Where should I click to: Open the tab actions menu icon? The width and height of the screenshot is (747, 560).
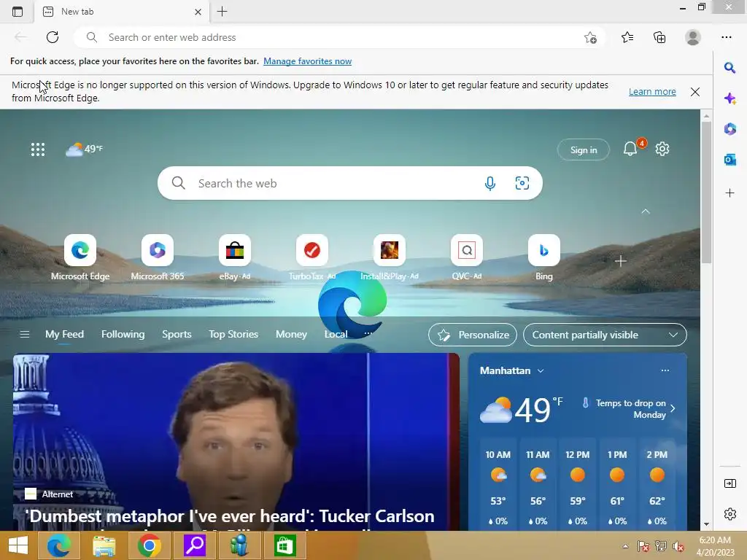pyautogui.click(x=18, y=12)
